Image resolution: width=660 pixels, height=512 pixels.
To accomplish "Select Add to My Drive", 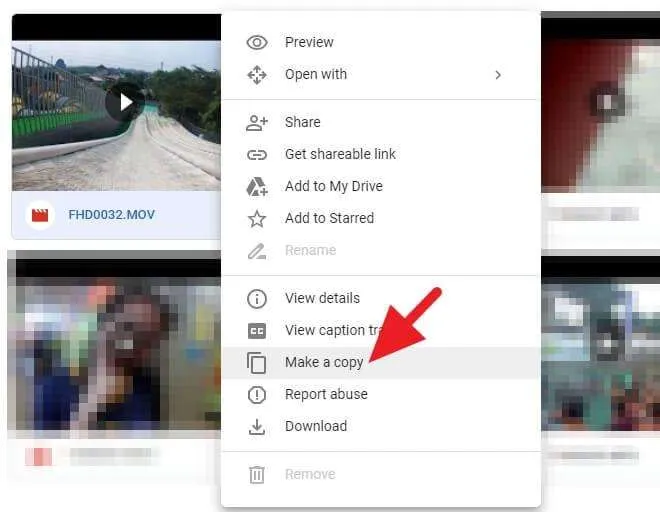I will [x=381, y=187].
